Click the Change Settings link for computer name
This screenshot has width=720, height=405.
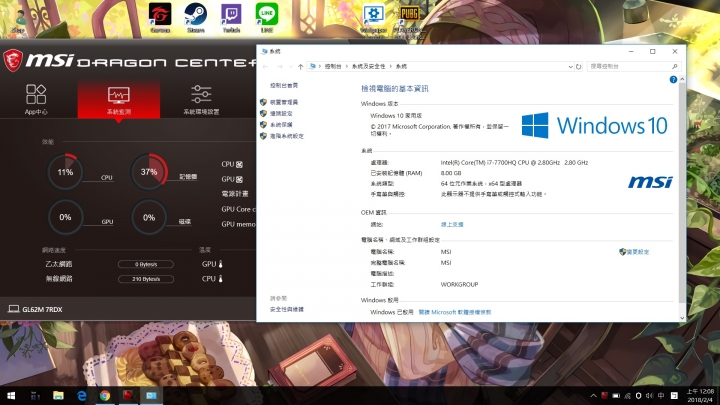[635, 251]
